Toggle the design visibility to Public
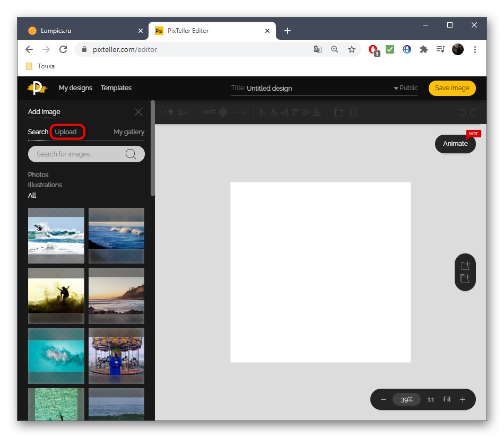 (409, 88)
